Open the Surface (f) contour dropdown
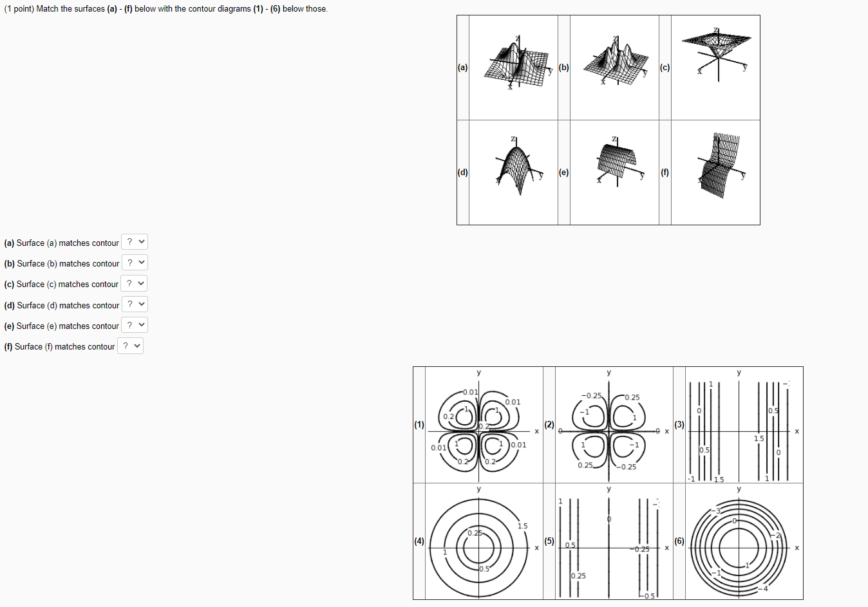868x607 pixels. [x=130, y=346]
